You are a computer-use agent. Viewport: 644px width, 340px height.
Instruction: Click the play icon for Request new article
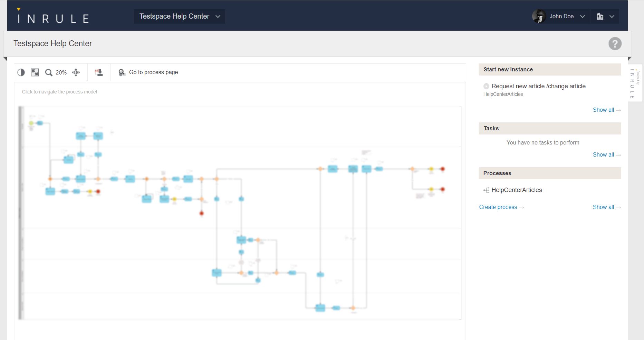(x=486, y=86)
